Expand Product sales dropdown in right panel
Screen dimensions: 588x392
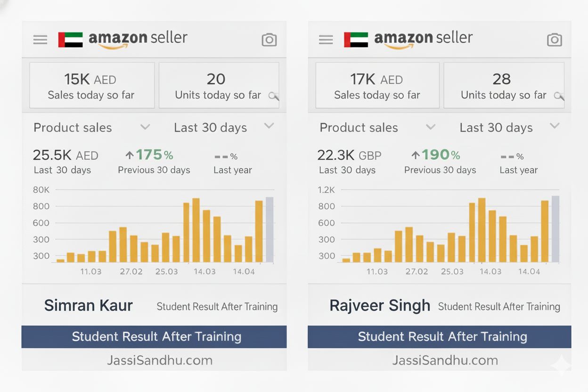pyautogui.click(x=431, y=127)
